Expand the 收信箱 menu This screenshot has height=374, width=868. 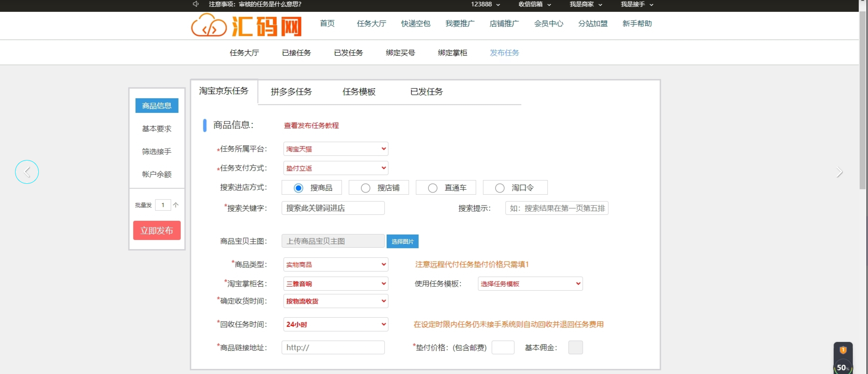coord(535,4)
